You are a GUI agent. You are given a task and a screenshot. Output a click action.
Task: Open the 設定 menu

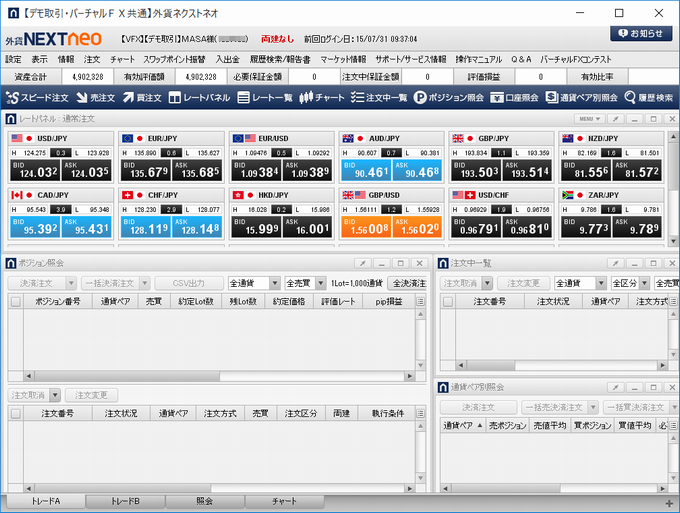(13, 59)
